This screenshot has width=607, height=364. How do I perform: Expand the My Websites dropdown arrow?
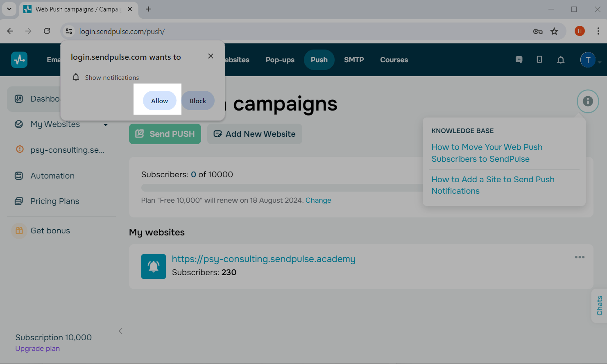pos(106,124)
